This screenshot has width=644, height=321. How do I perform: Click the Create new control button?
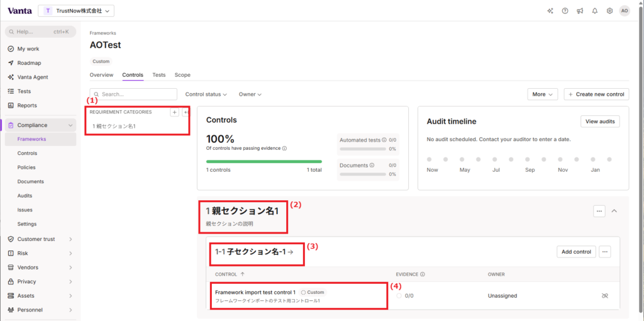pos(596,94)
